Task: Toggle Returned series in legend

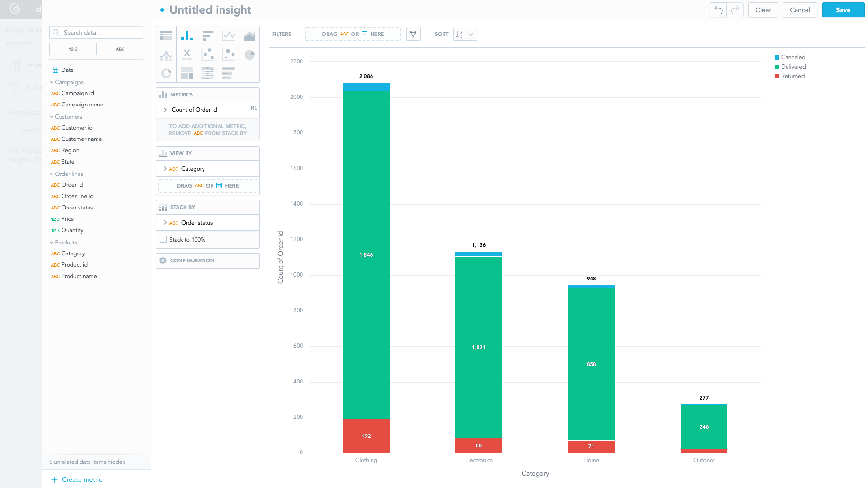Action: click(789, 76)
